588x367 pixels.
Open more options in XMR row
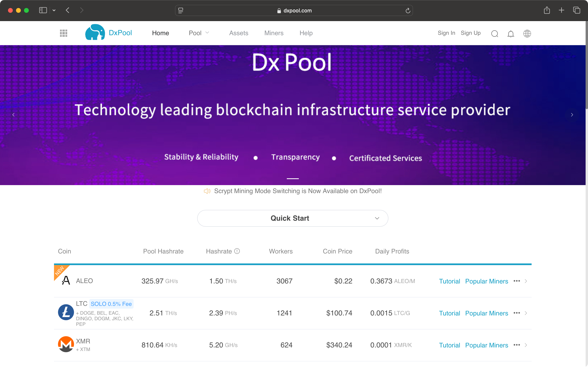517,345
